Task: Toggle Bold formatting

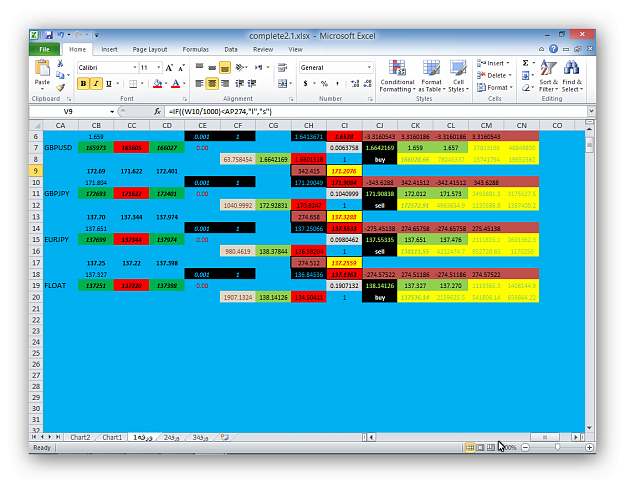Action: pos(83,84)
